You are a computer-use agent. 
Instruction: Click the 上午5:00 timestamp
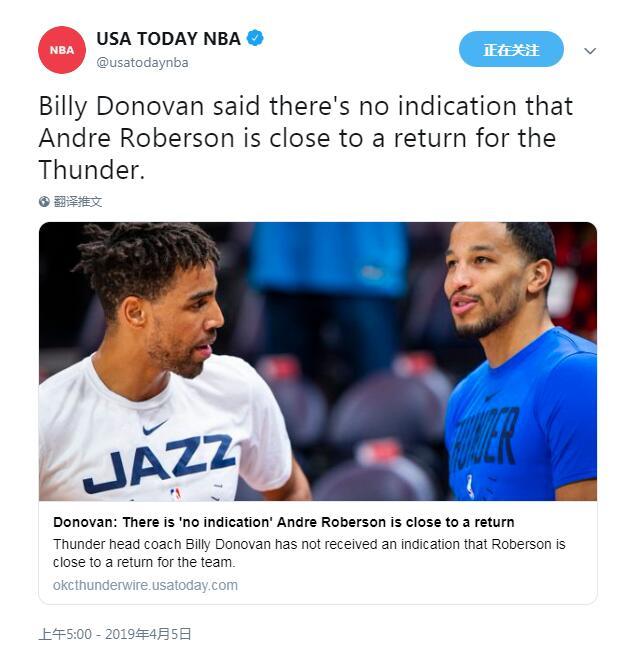click(65, 634)
